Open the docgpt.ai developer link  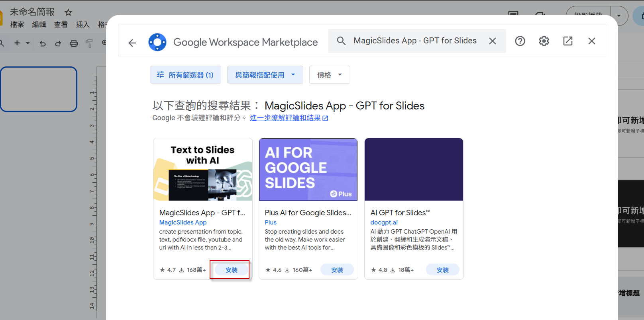[x=384, y=222]
